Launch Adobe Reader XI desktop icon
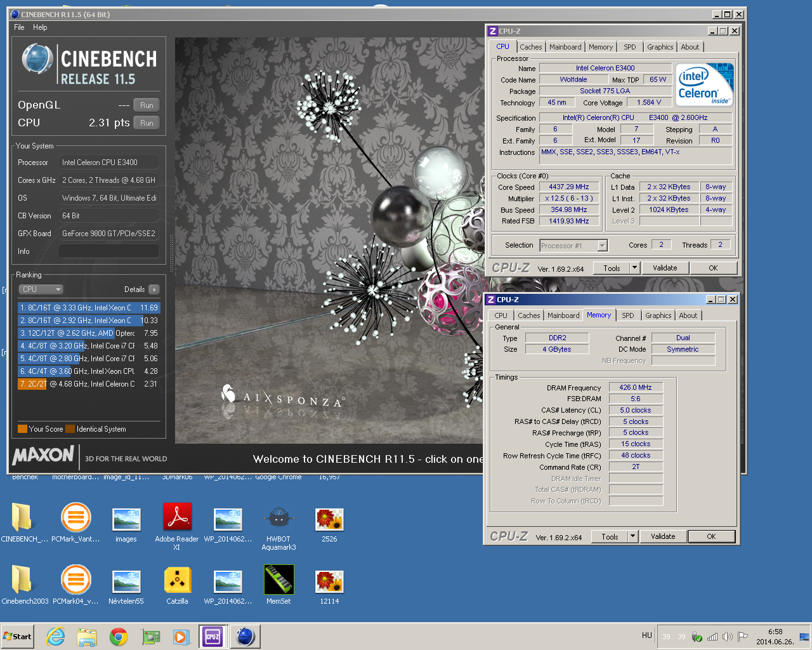 [177, 526]
